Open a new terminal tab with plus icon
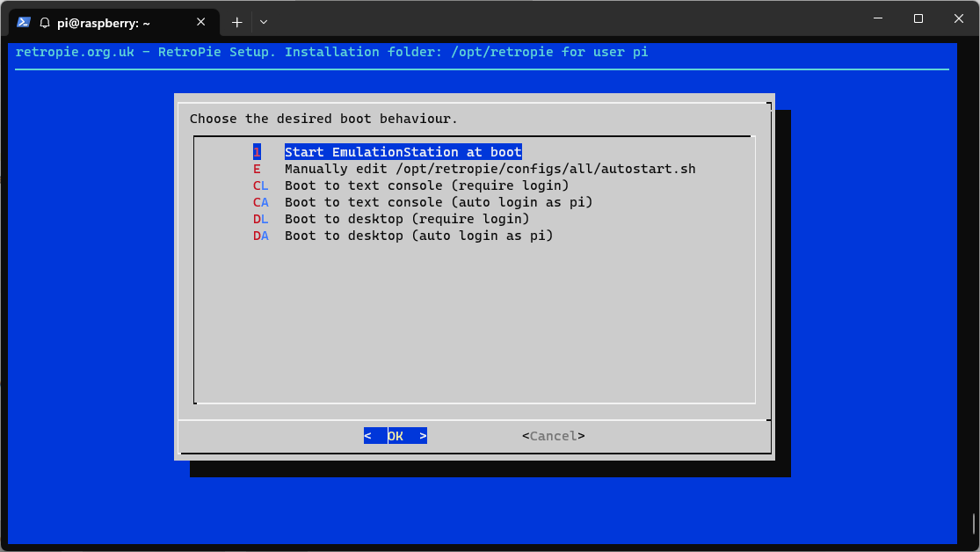This screenshot has height=552, width=980. [x=236, y=23]
